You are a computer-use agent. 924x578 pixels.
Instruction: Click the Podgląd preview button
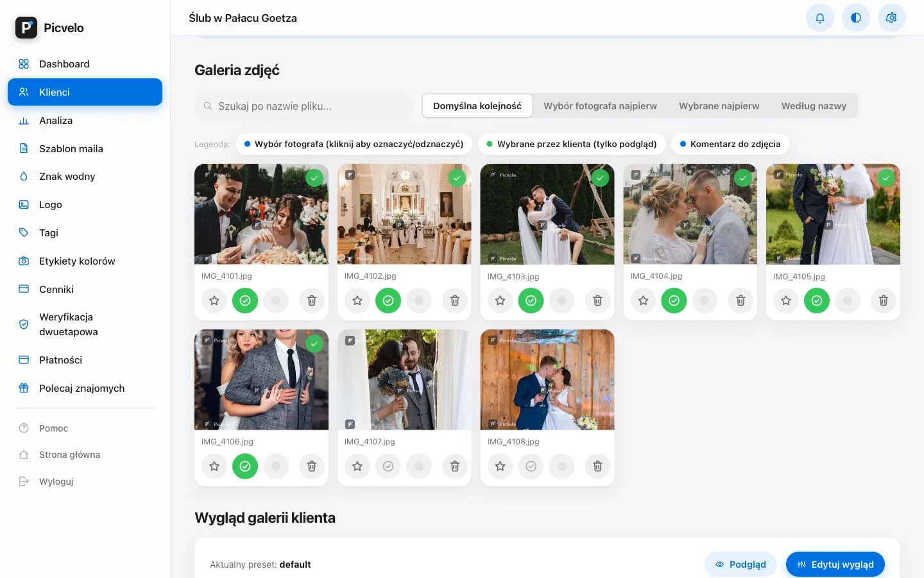click(x=740, y=565)
